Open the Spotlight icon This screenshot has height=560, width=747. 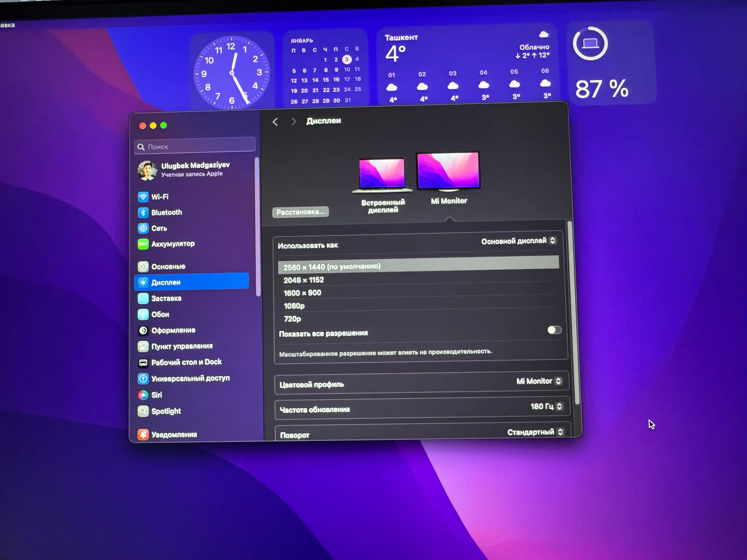pyautogui.click(x=143, y=411)
